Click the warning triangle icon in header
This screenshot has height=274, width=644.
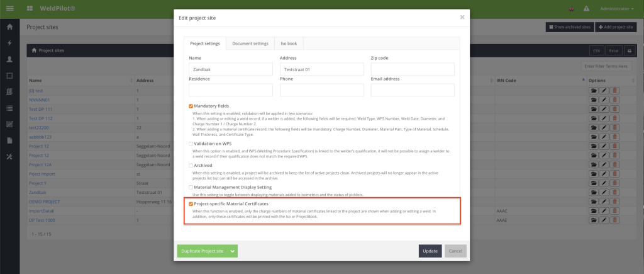(x=586, y=9)
